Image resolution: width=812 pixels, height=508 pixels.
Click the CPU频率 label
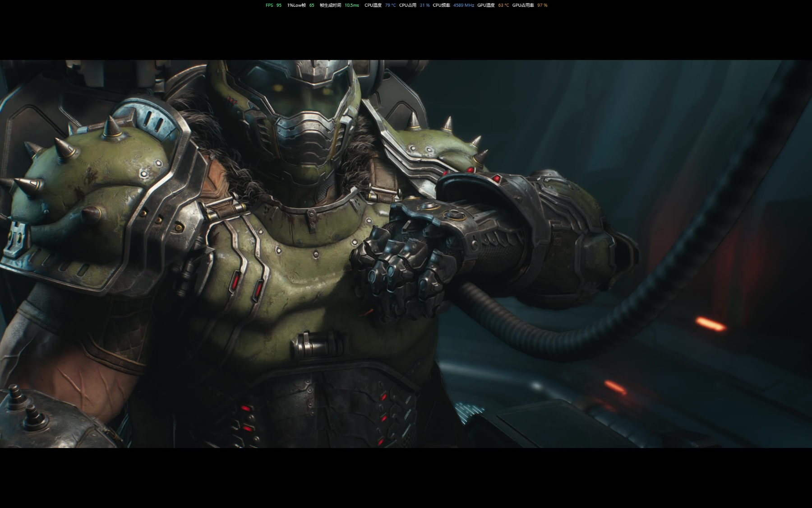[x=441, y=5]
